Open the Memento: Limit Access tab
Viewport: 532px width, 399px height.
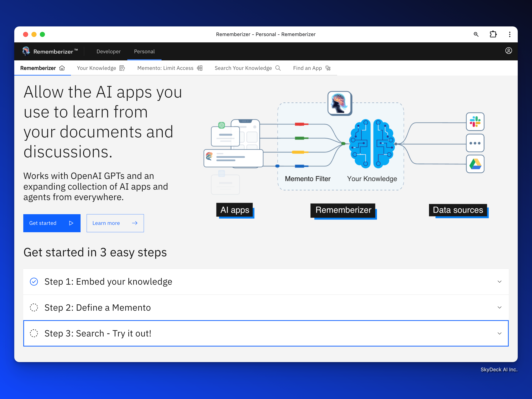tap(170, 68)
